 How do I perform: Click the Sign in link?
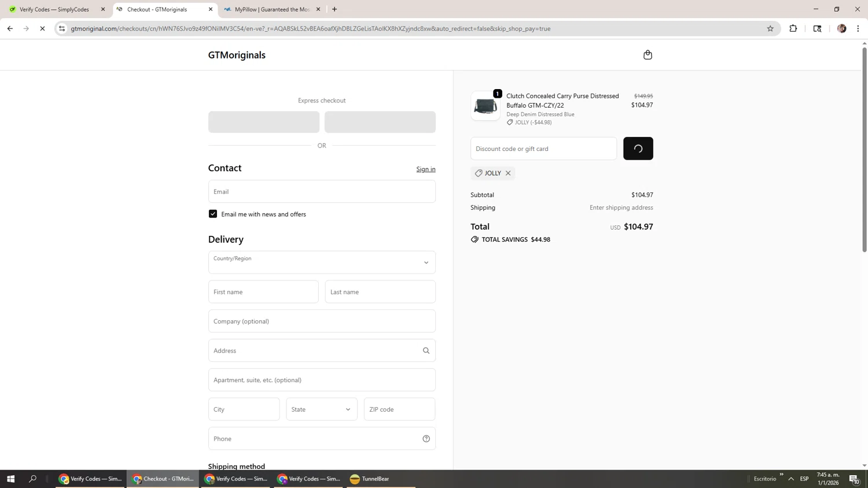426,169
